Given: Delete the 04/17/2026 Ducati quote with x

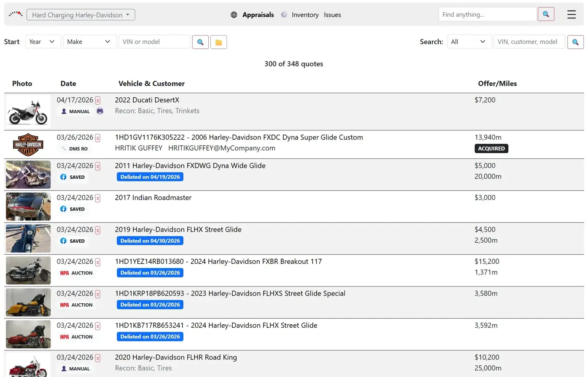Looking at the screenshot, I should [98, 100].
